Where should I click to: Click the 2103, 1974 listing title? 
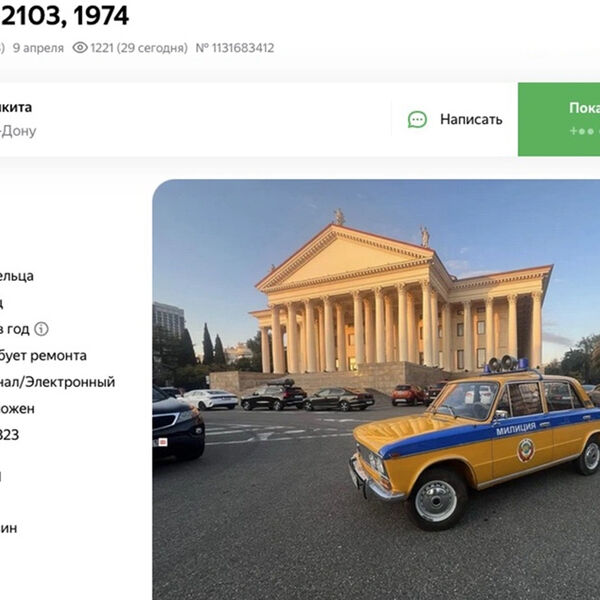(64, 16)
